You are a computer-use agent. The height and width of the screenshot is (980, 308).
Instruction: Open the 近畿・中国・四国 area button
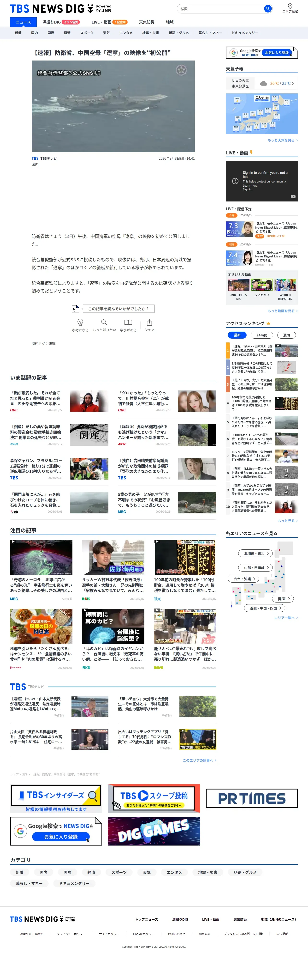(x=265, y=608)
